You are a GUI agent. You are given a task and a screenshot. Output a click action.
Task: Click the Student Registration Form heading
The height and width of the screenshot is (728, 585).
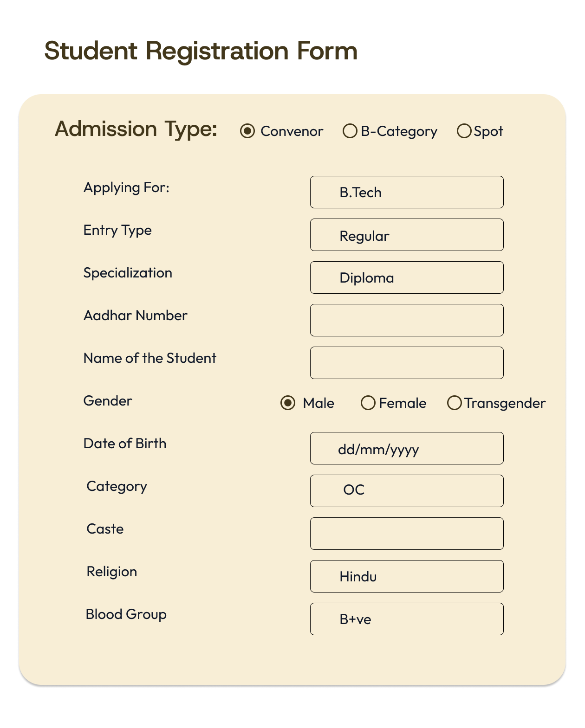[201, 51]
